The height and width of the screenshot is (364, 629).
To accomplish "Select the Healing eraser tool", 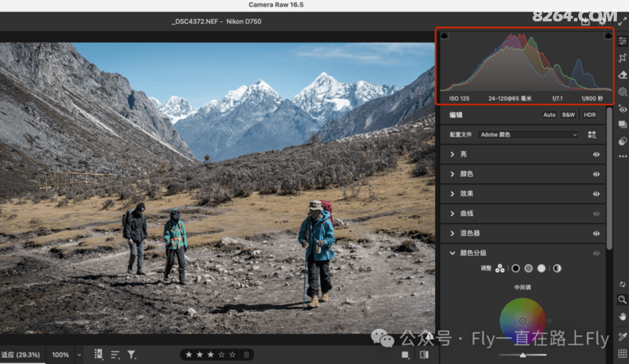I will click(623, 75).
